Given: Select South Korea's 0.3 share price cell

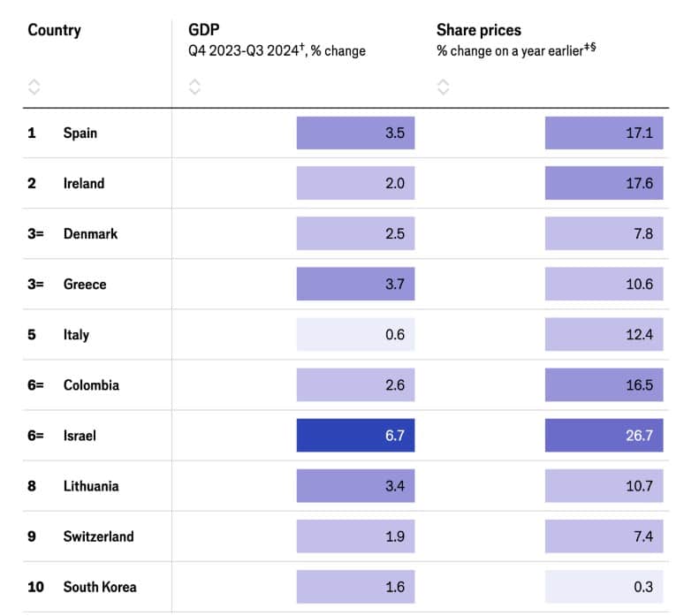Looking at the screenshot, I should [604, 587].
